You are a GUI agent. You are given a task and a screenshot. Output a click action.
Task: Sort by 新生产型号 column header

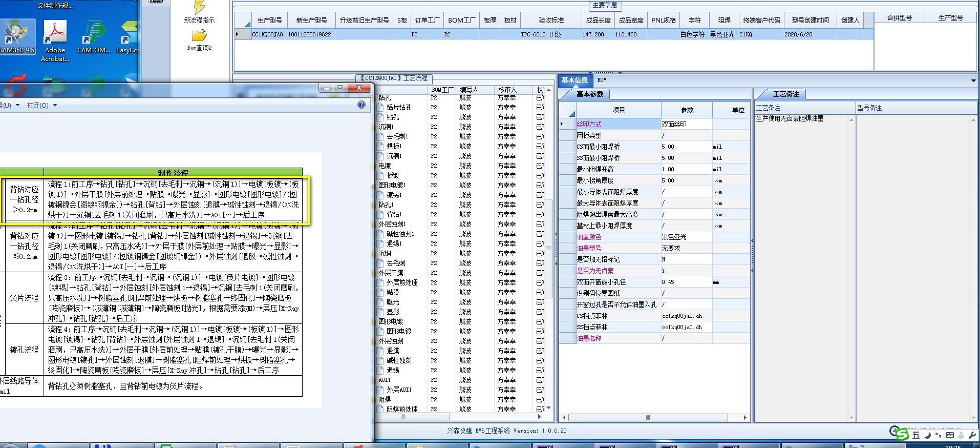coord(311,20)
